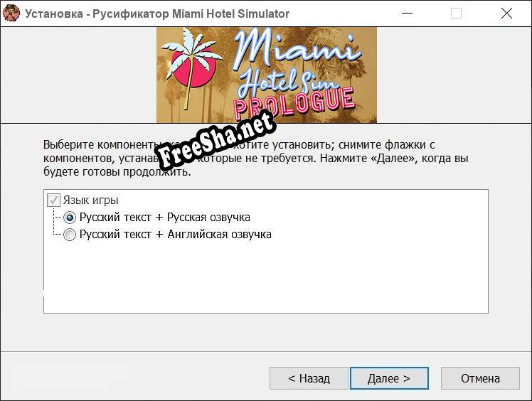The height and width of the screenshot is (401, 532).
Task: Click the Язык игры label text
Action: (90, 200)
